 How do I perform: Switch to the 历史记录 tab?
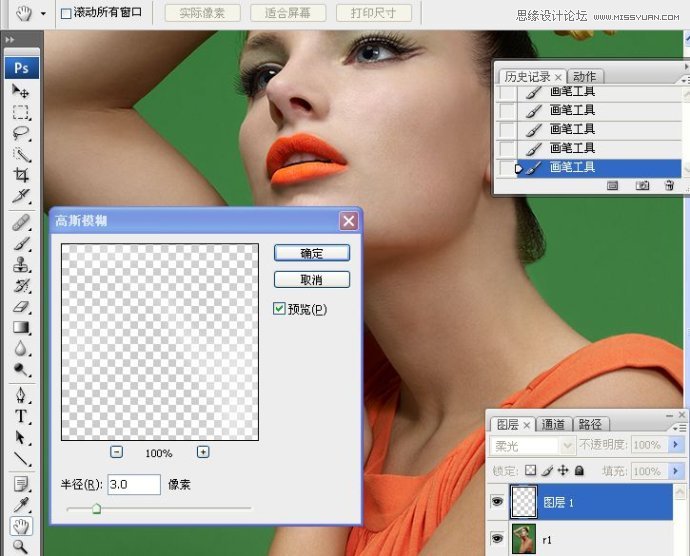[527, 77]
